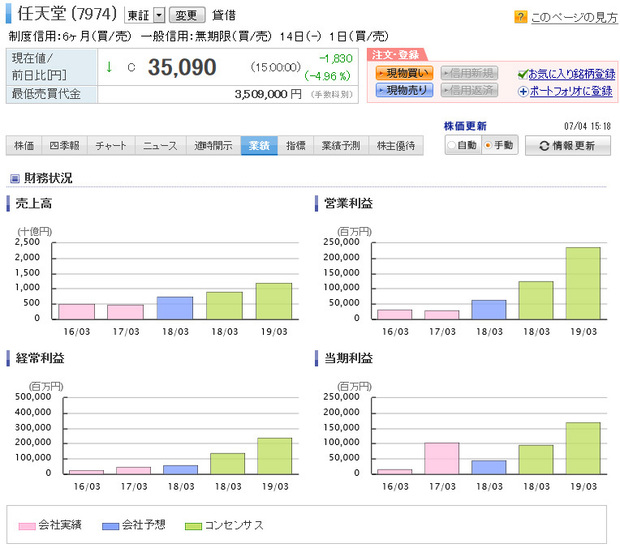Open the チャート tab
620x548 pixels.
point(111,146)
